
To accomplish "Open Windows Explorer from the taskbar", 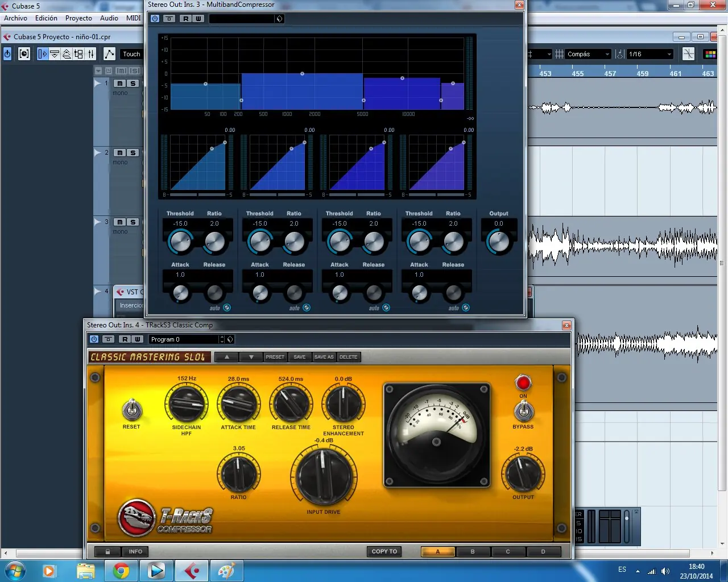I will [85, 570].
